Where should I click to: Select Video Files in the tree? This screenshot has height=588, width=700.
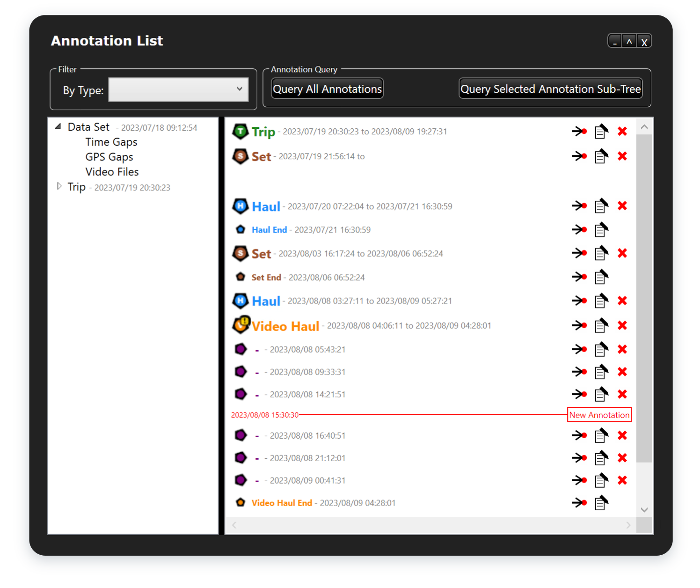[x=112, y=172]
